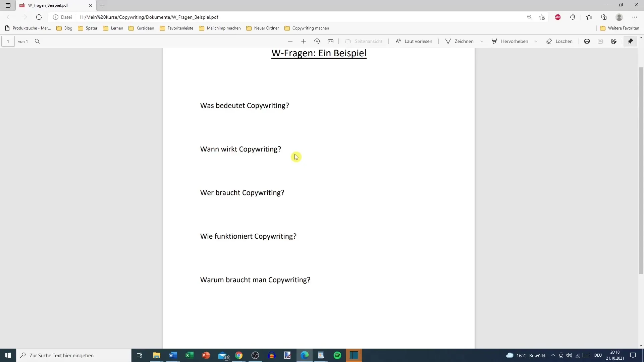This screenshot has height=362, width=644.
Task: Click the address bar URL
Action: pyautogui.click(x=149, y=17)
